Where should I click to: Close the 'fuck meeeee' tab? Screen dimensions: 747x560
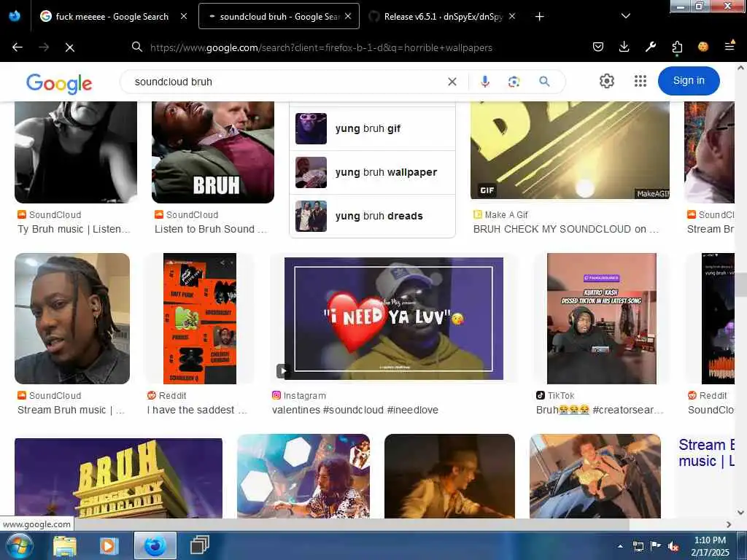pyautogui.click(x=184, y=16)
